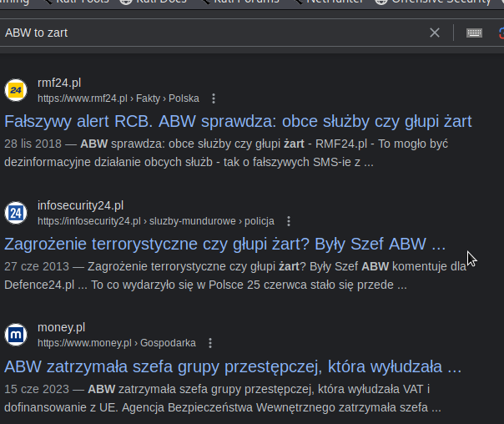Screen dimensions: 504x424
Task: Click the '27 cze 2013' snippet date
Action: [37, 266]
